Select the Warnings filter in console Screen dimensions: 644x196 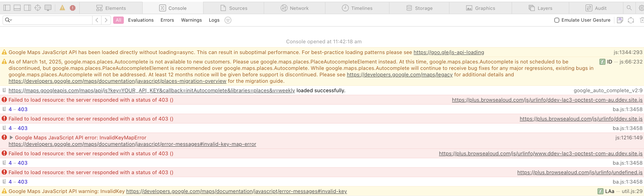pos(191,20)
